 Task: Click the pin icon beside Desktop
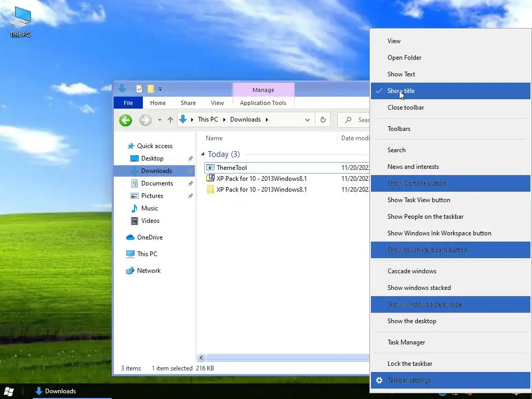[x=190, y=158]
